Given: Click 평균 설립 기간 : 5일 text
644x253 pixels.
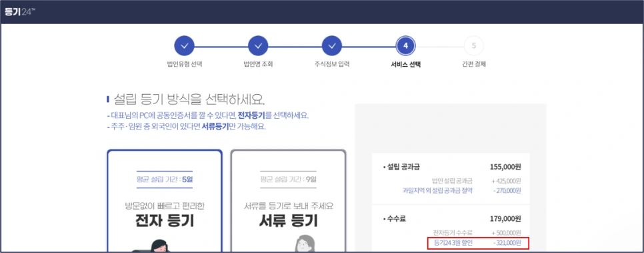Looking at the screenshot, I should pos(164,180).
